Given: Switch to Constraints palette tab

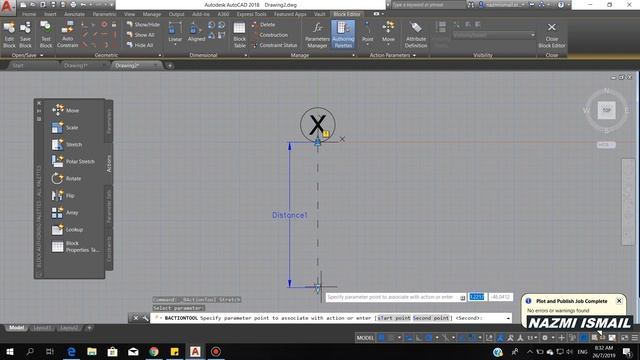Looking at the screenshot, I should pyautogui.click(x=109, y=249).
